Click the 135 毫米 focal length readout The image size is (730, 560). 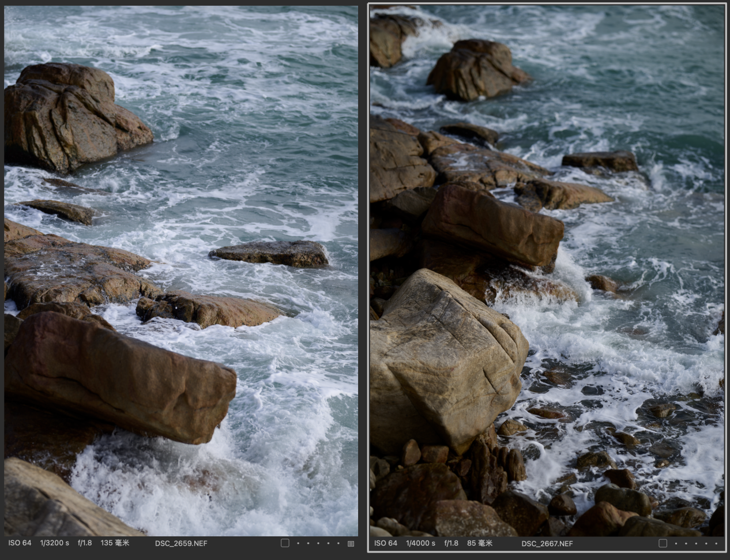click(115, 543)
